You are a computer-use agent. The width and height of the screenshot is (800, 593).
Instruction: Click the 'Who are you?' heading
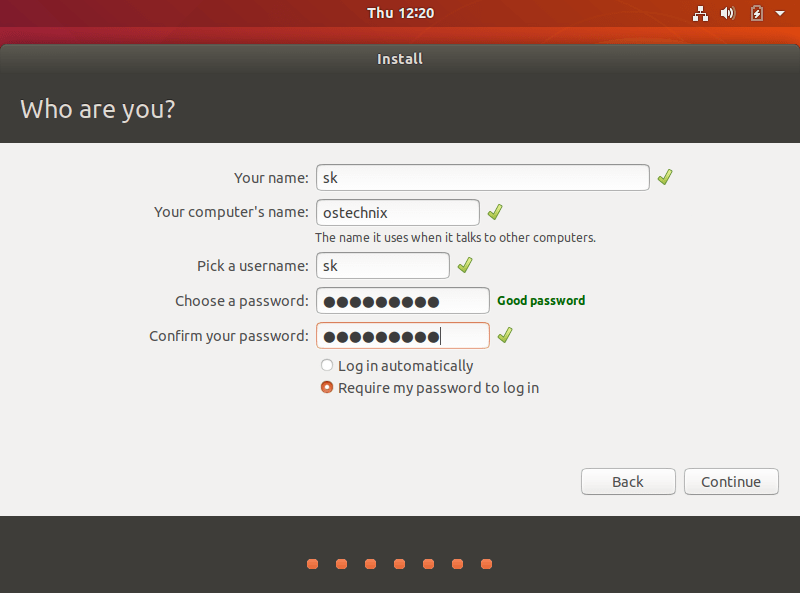click(x=97, y=109)
